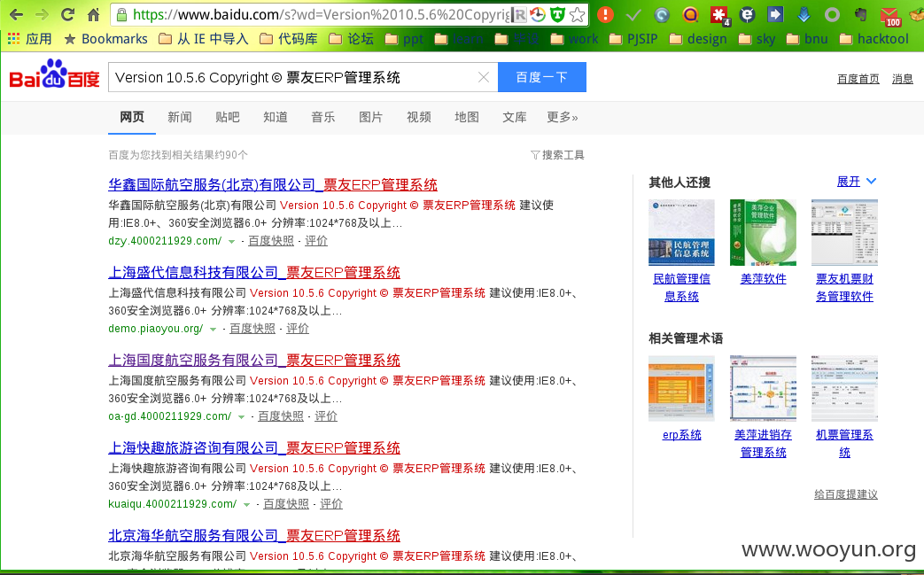Switch to the 音乐 tab
This screenshot has width=924, height=575.
323,117
